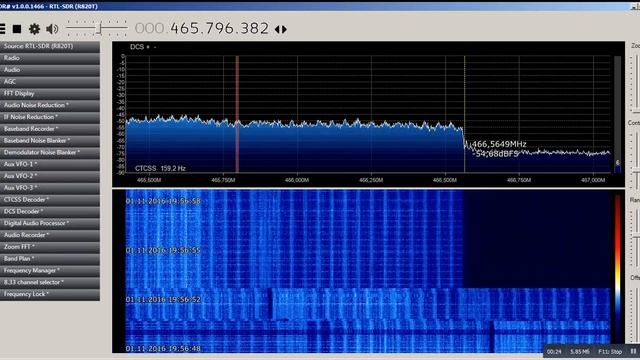Open the hamburger menu icon
This screenshot has height=360, width=640.
pyautogui.click(x=2, y=29)
